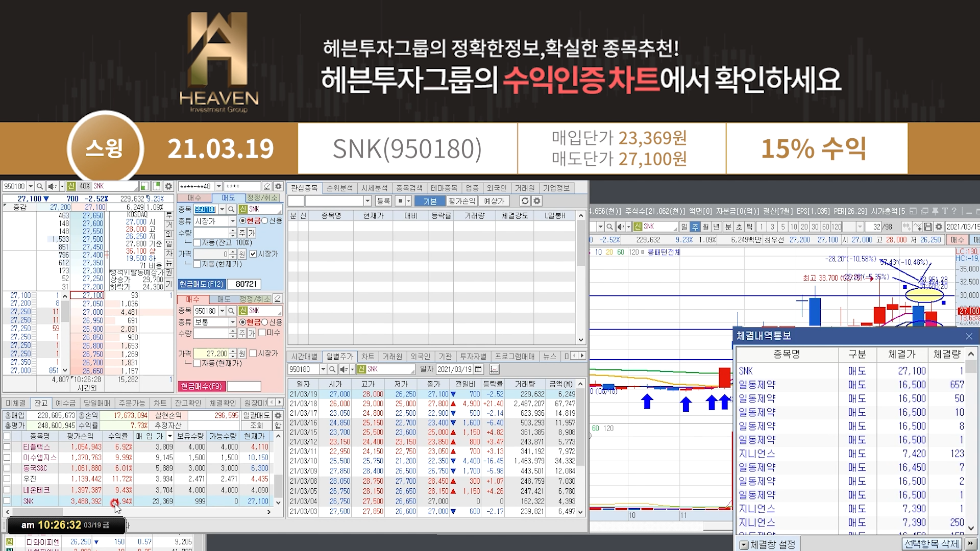Click the pin icon in chart title bar

point(935,211)
